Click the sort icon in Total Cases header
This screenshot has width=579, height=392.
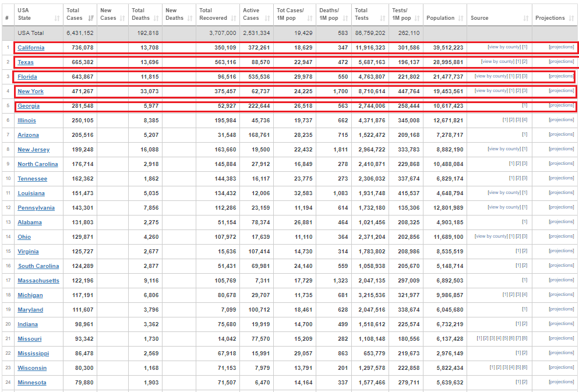pos(91,18)
